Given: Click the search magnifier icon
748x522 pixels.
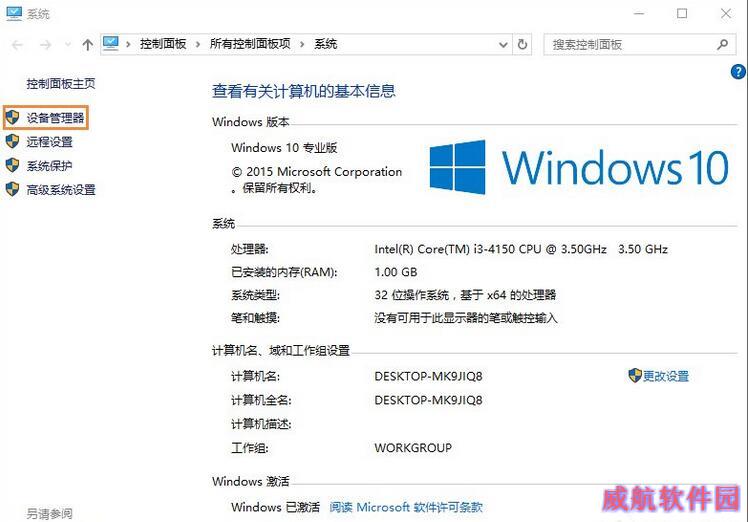Looking at the screenshot, I should 722,44.
